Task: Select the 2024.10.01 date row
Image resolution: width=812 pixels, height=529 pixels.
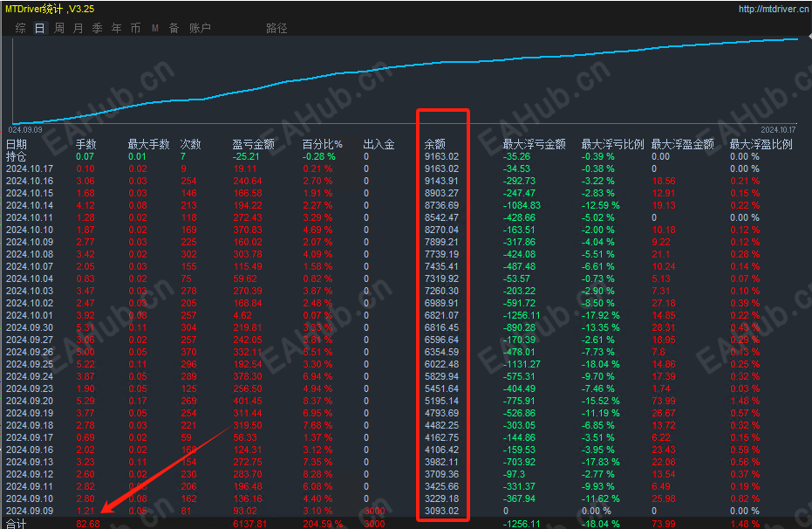Action: [30, 315]
